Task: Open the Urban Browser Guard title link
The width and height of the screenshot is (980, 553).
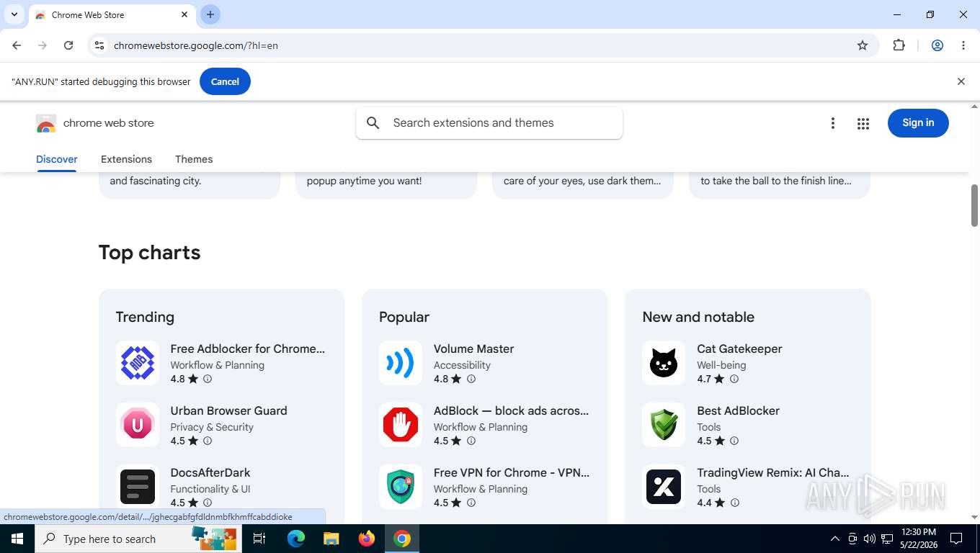Action: pos(228,411)
